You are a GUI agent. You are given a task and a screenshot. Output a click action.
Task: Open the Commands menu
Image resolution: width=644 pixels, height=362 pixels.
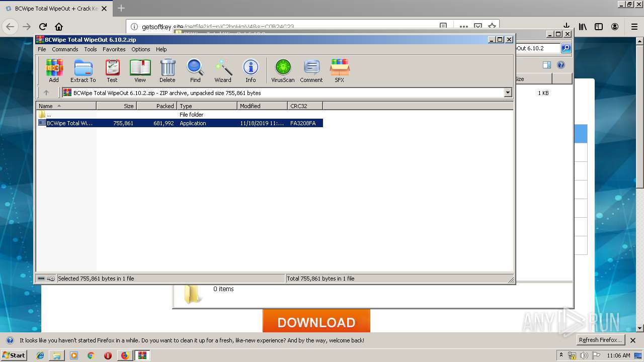pyautogui.click(x=65, y=49)
